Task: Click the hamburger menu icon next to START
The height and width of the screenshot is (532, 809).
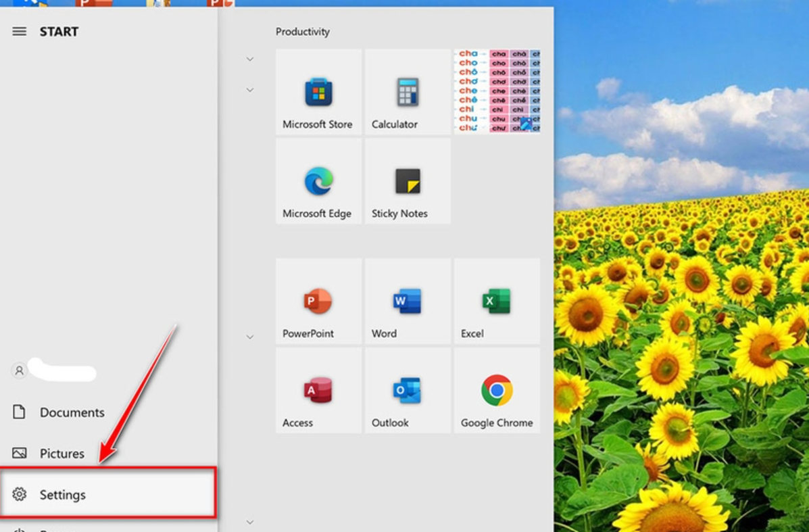Action: click(x=19, y=32)
